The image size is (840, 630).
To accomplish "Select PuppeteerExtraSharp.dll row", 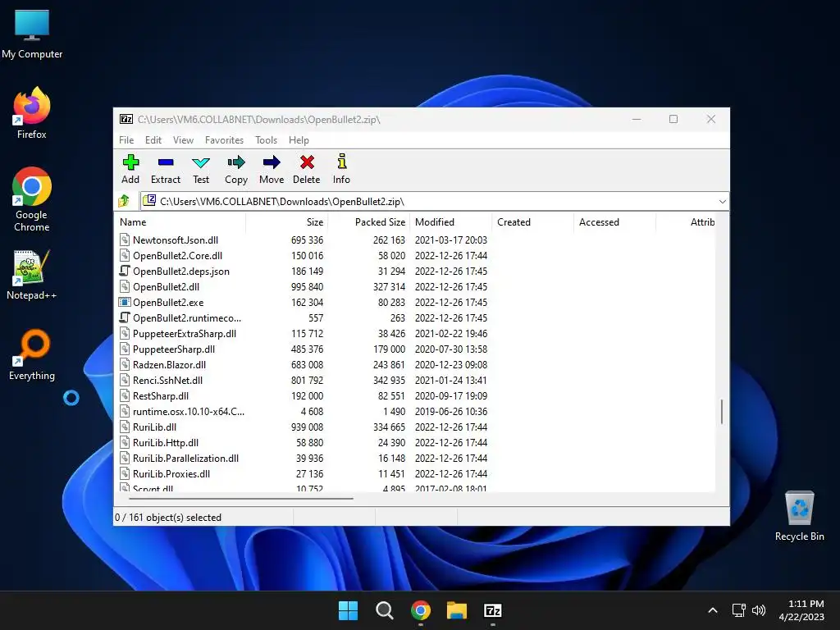I will tap(415, 333).
